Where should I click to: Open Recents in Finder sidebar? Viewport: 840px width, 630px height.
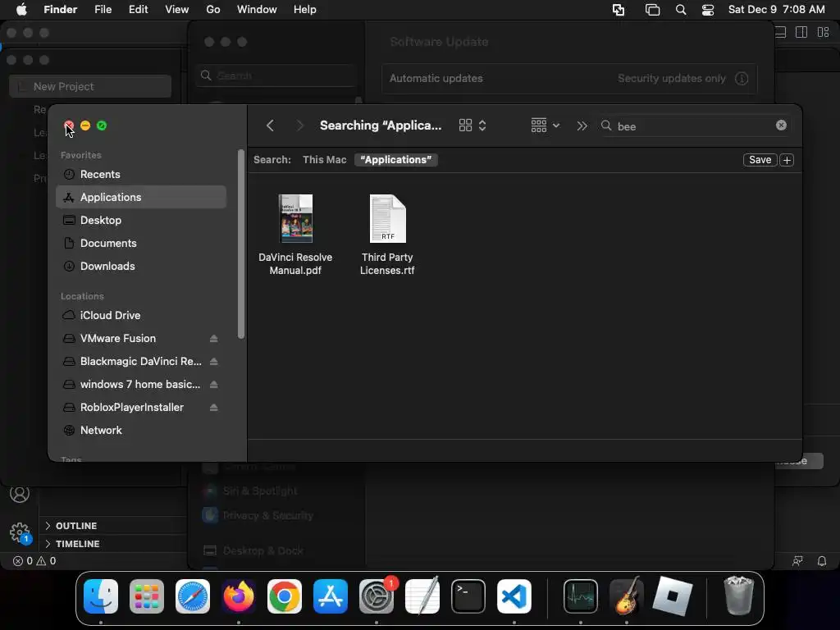141,174
